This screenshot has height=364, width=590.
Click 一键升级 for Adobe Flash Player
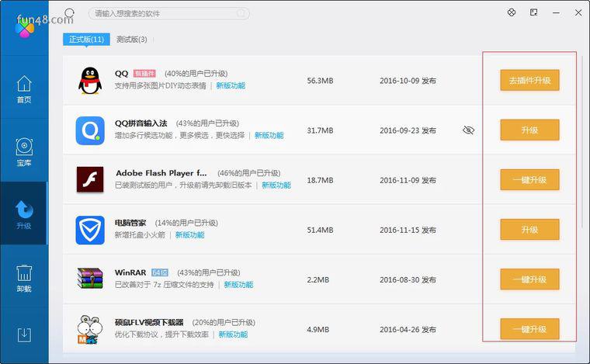pyautogui.click(x=529, y=180)
